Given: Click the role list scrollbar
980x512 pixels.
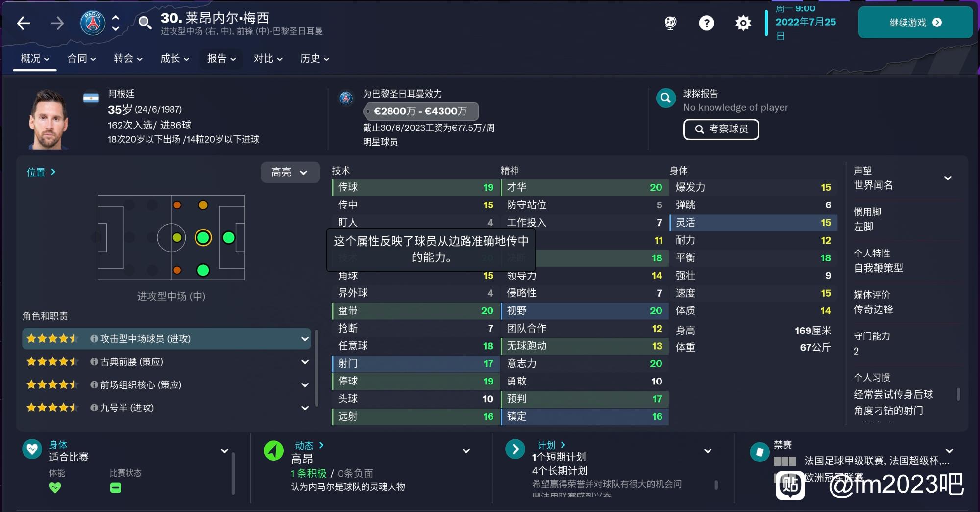Looking at the screenshot, I should coord(317,368).
